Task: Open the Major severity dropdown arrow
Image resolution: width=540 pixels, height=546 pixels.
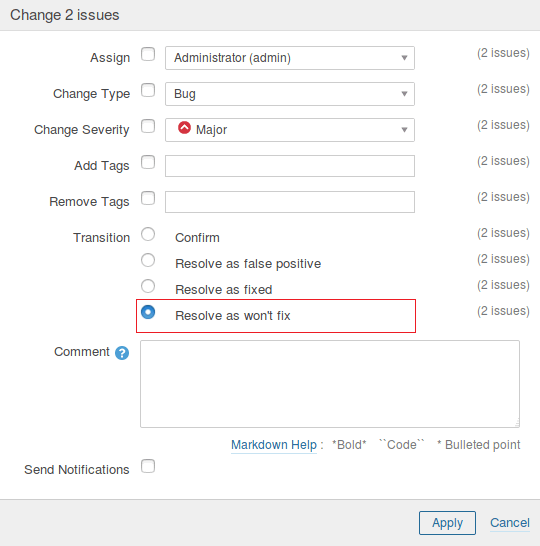Action: [404, 130]
